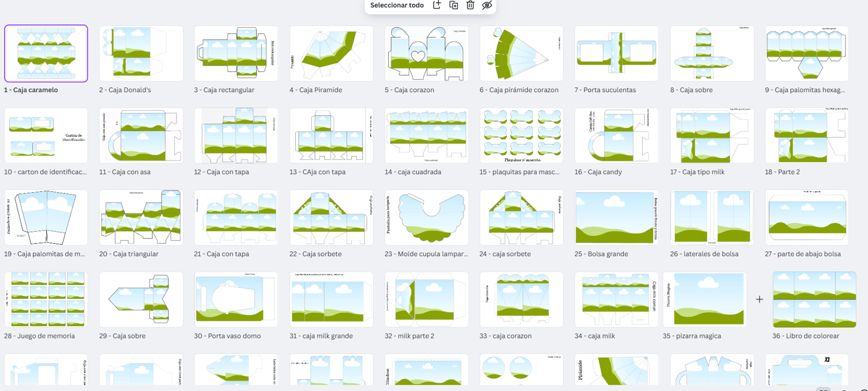Screen dimensions: 868x391
Task: Select the parte de abajo bolsa thumbnail
Action: (807, 217)
